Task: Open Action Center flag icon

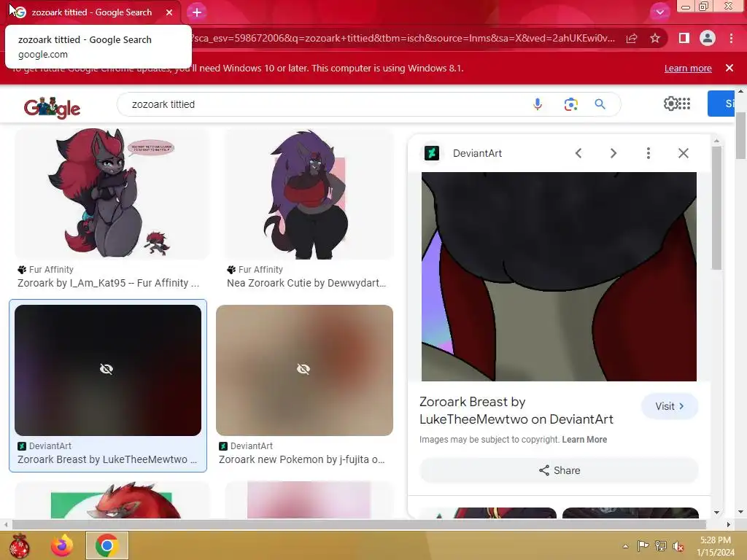Action: click(x=643, y=546)
